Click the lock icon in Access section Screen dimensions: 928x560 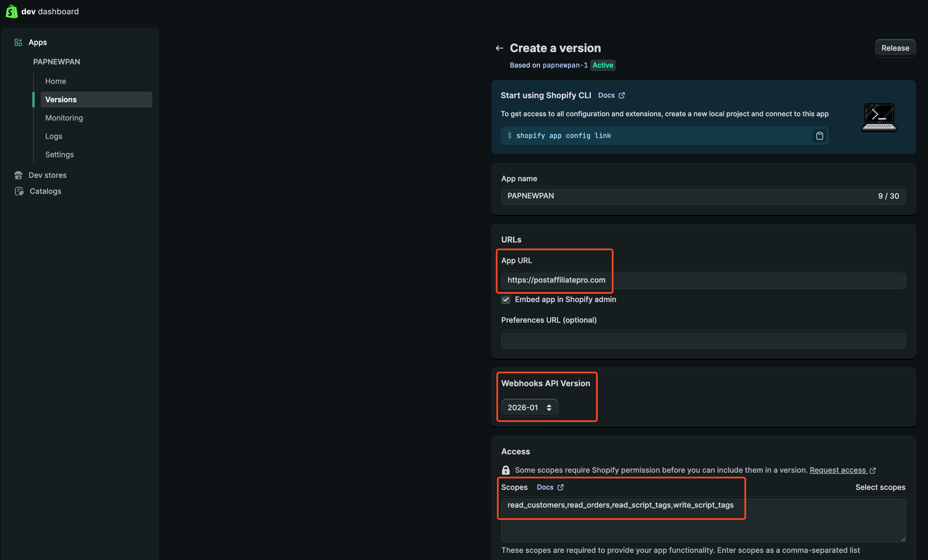[x=506, y=470]
